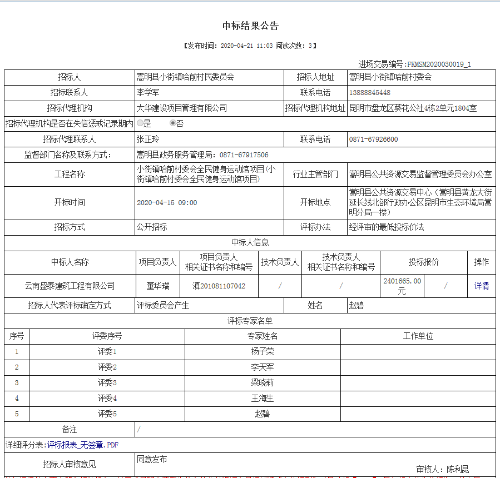Click the 评标专家名单 section heading
This screenshot has height=478, width=500.
point(250,321)
